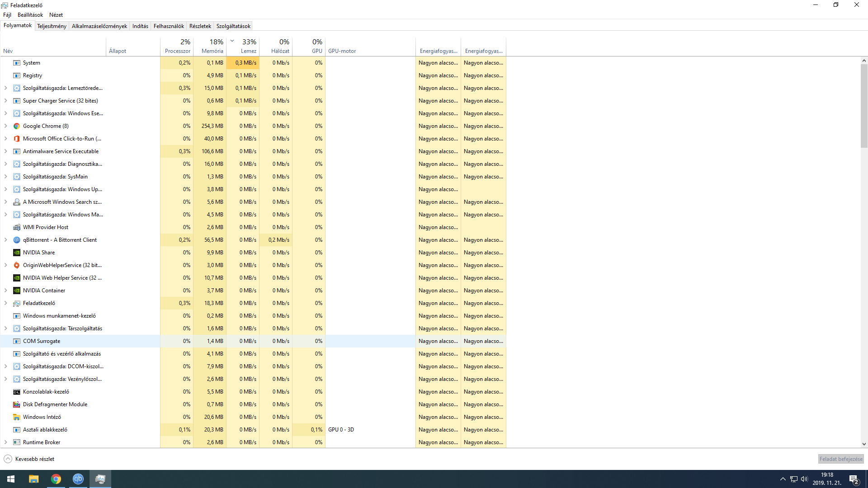Click the Feladat befejezése button
The height and width of the screenshot is (488, 868).
click(840, 459)
